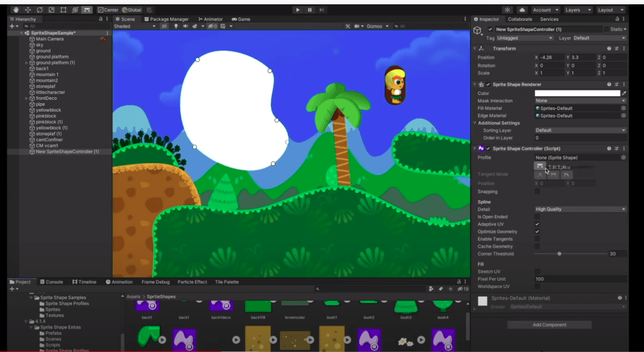The height and width of the screenshot is (352, 644).
Task: Click the Step frame button
Action: click(x=321, y=10)
